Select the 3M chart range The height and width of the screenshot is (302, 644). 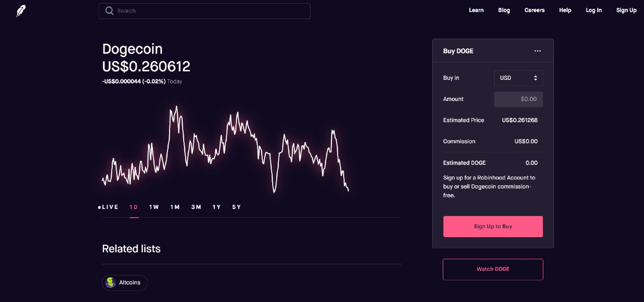click(196, 207)
